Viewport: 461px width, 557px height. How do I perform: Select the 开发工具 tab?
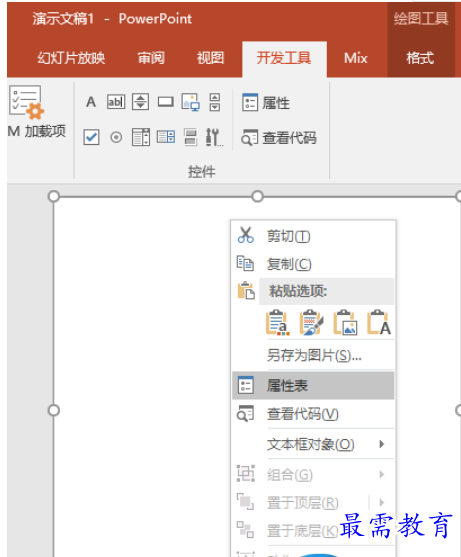point(284,58)
